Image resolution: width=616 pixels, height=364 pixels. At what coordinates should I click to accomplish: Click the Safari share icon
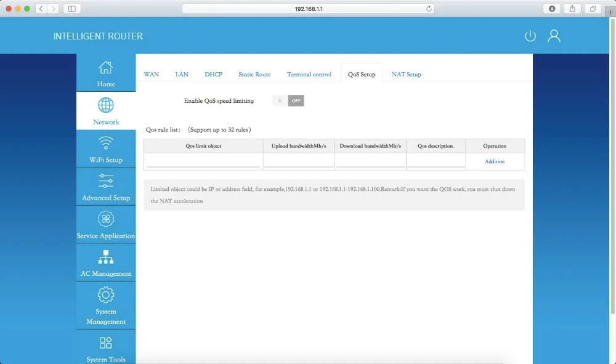coord(572,9)
